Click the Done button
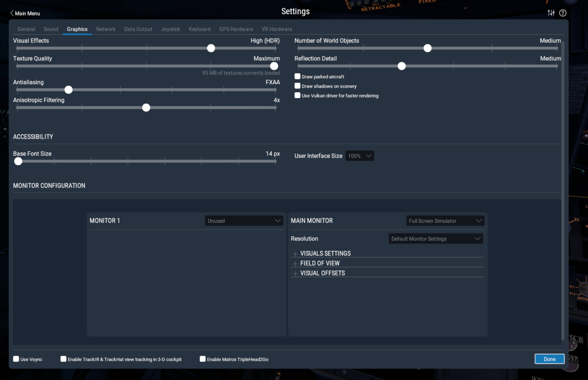Screen dimensions: 588x380 [549, 358]
